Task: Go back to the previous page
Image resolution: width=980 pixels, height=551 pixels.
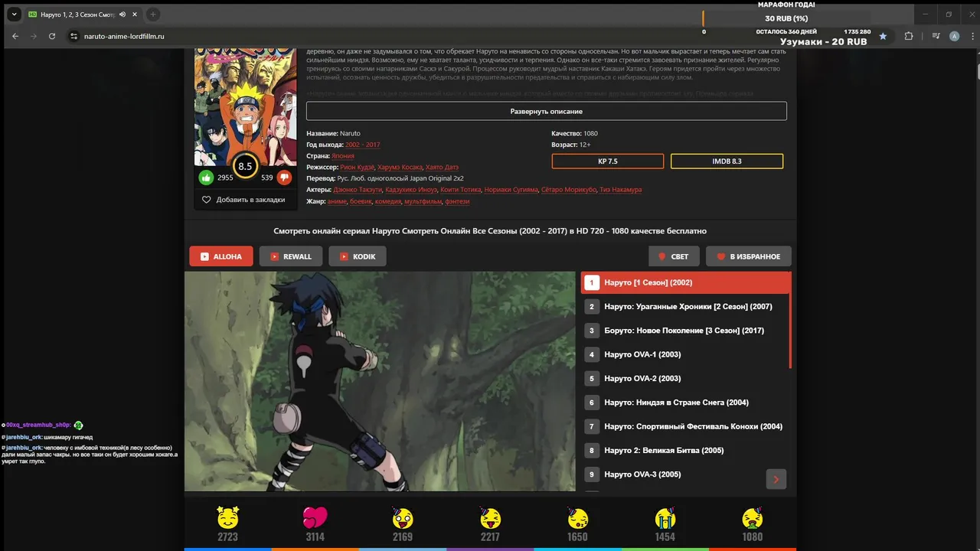Action: pos(15,36)
